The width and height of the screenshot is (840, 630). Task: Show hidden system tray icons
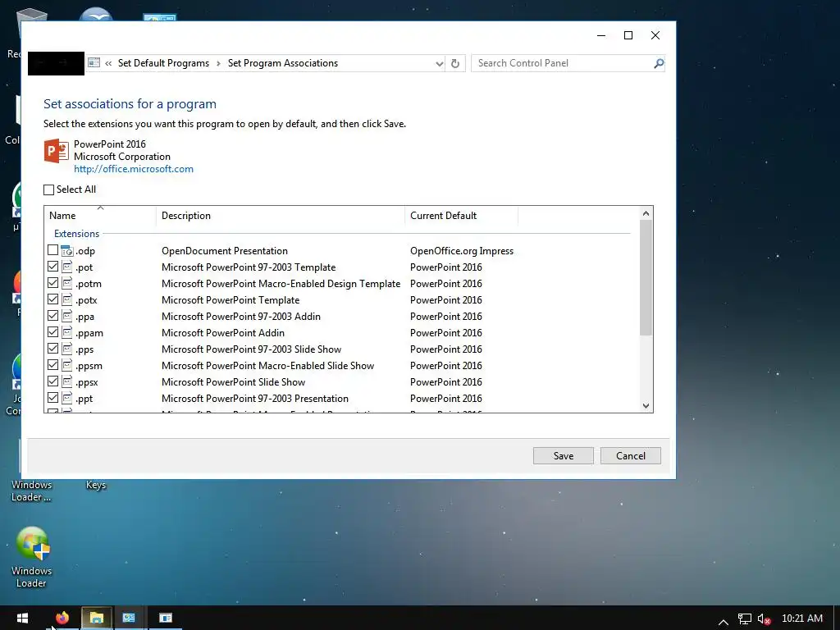[724, 622]
